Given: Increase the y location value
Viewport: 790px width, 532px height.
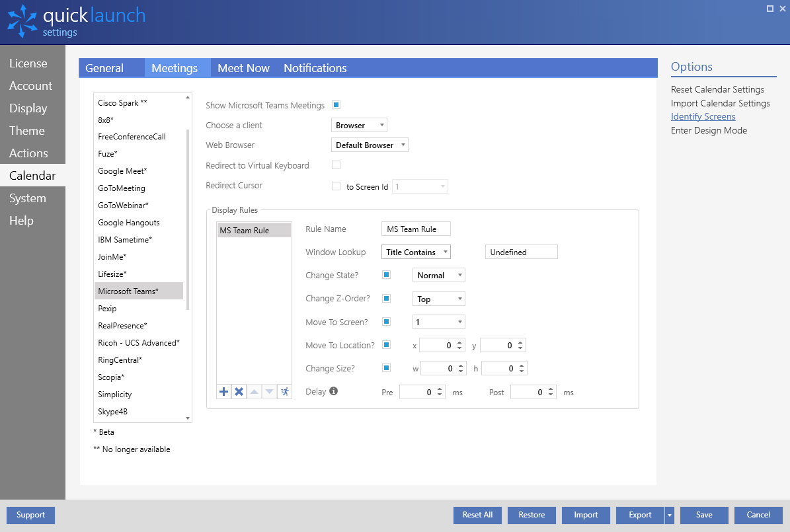Looking at the screenshot, I should [520, 342].
